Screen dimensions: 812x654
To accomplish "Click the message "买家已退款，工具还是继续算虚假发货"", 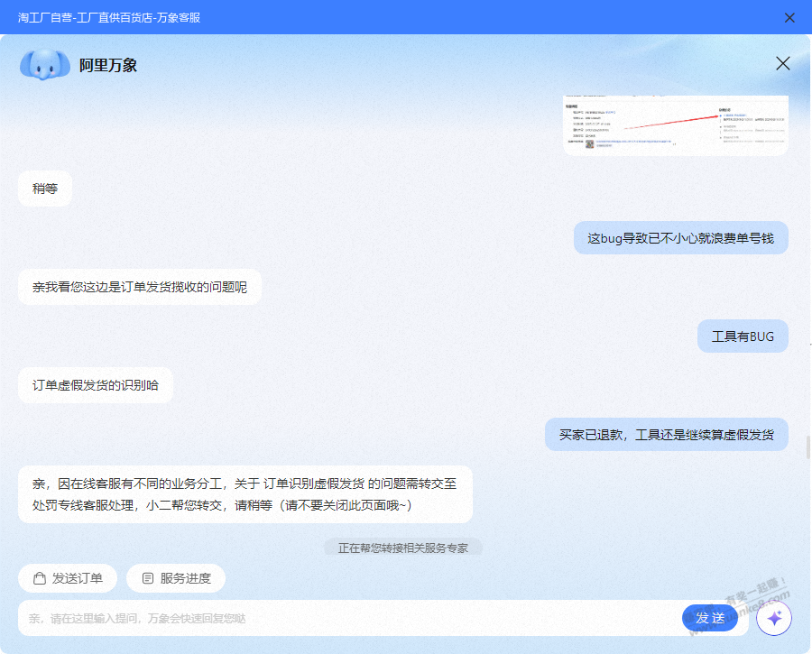I will [667, 435].
